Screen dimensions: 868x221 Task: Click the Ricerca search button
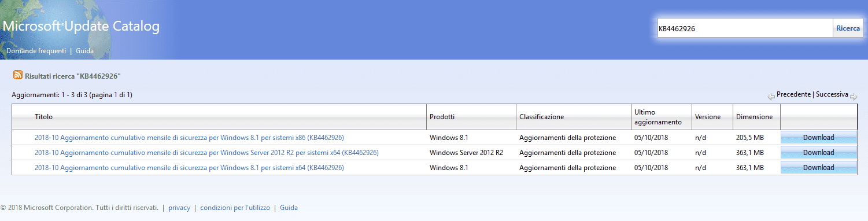848,28
